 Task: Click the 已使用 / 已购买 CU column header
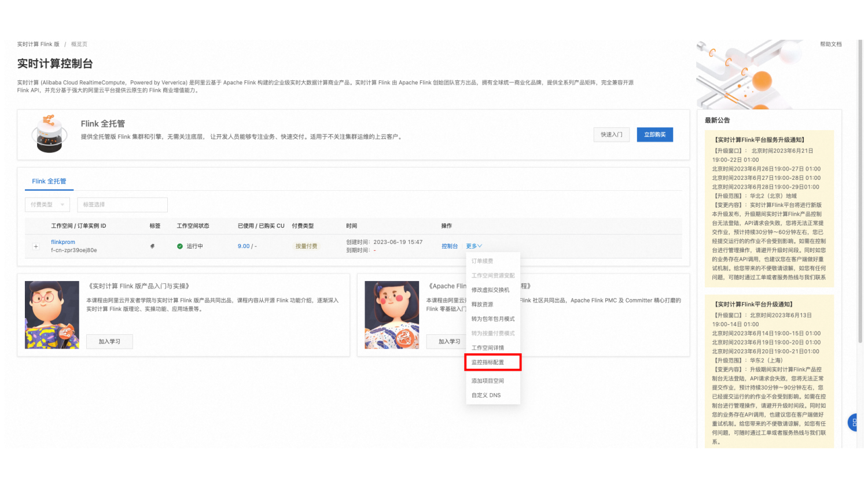point(261,226)
